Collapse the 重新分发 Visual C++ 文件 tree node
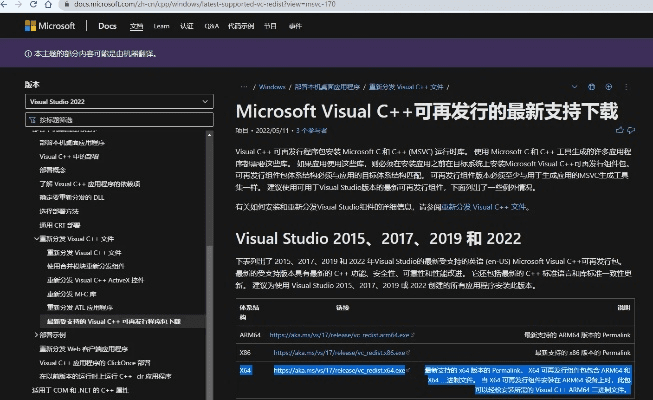653x400 pixels. coord(36,239)
